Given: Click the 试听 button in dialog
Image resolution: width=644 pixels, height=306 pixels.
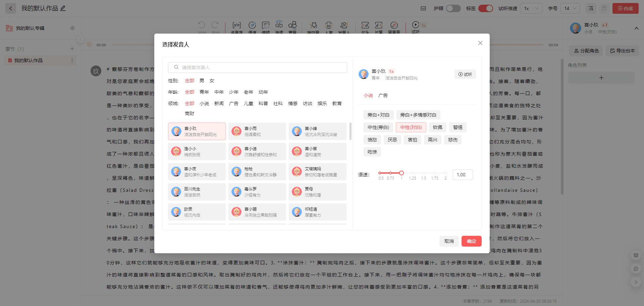Looking at the screenshot, I should [465, 74].
